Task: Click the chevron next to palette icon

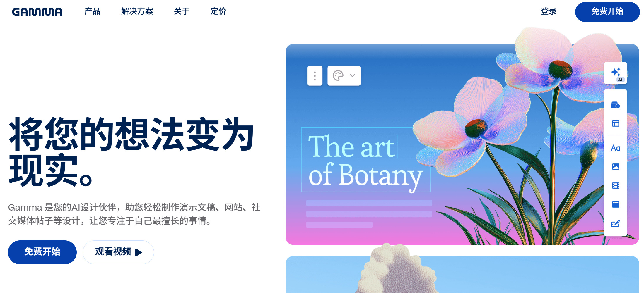Action: [352, 75]
